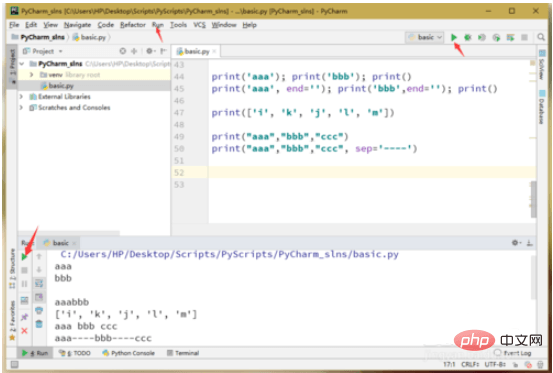The height and width of the screenshot is (373, 553).
Task: Rerun 'basic' from Run panel green arrow
Action: pyautogui.click(x=24, y=257)
